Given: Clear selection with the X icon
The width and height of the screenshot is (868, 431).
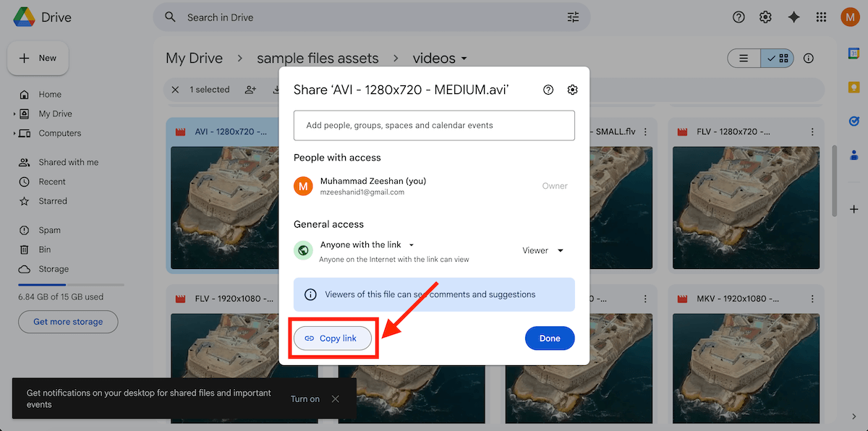Looking at the screenshot, I should [175, 90].
